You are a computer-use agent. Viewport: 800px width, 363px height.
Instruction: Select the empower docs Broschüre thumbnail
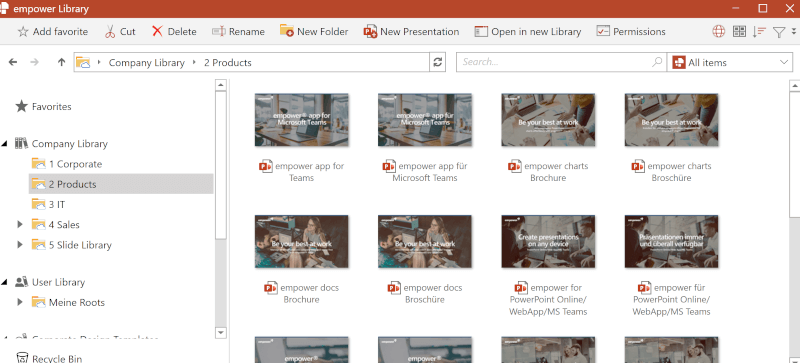click(x=425, y=241)
